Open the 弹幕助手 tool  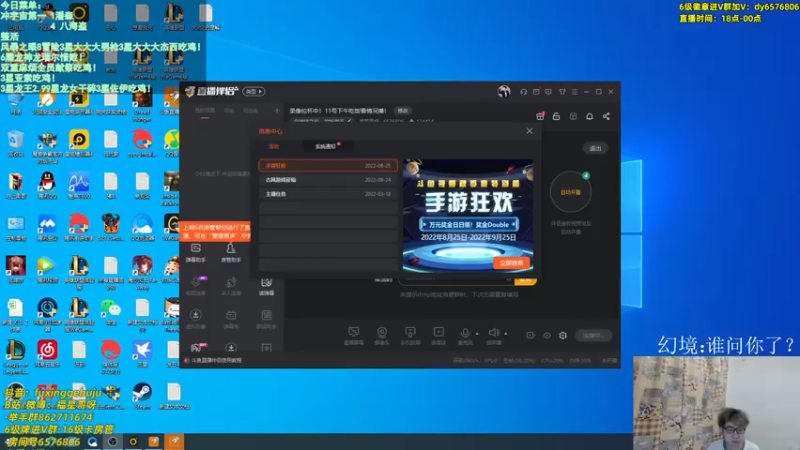coord(196,253)
